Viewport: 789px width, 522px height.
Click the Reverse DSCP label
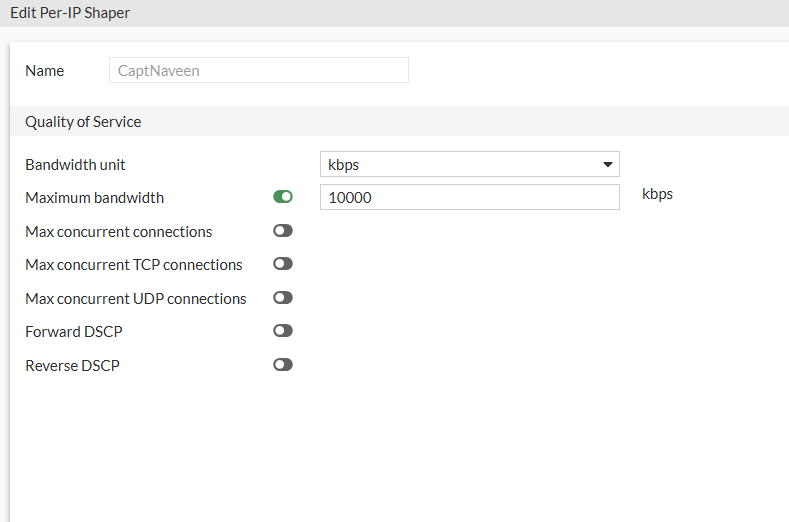pos(72,365)
